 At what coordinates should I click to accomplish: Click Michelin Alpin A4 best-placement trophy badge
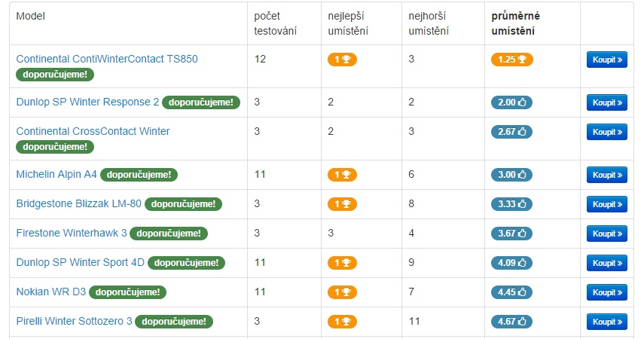tap(341, 175)
